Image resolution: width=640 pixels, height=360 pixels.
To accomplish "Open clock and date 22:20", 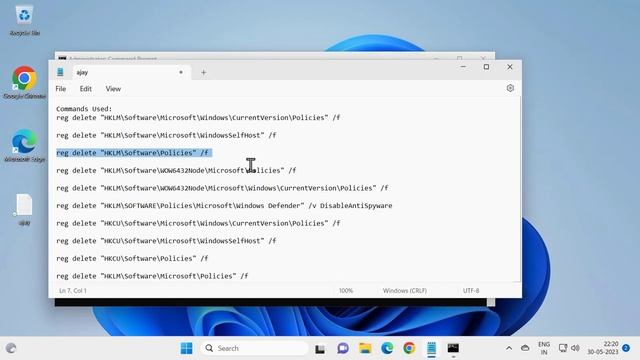I will pos(603,348).
